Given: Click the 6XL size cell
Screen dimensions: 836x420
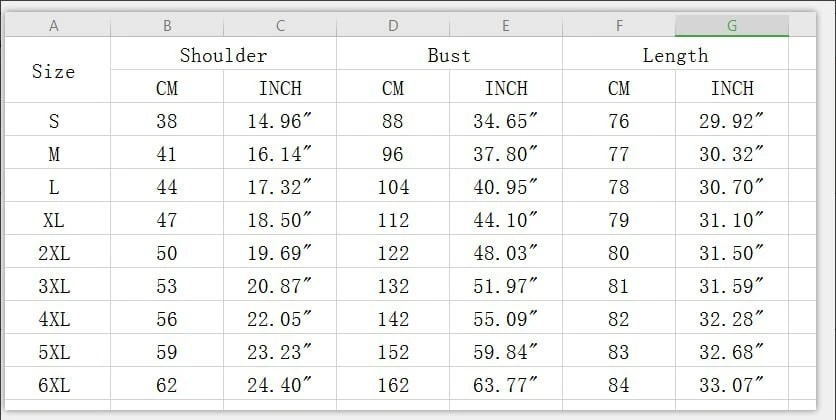Looking at the screenshot, I should 54,383.
